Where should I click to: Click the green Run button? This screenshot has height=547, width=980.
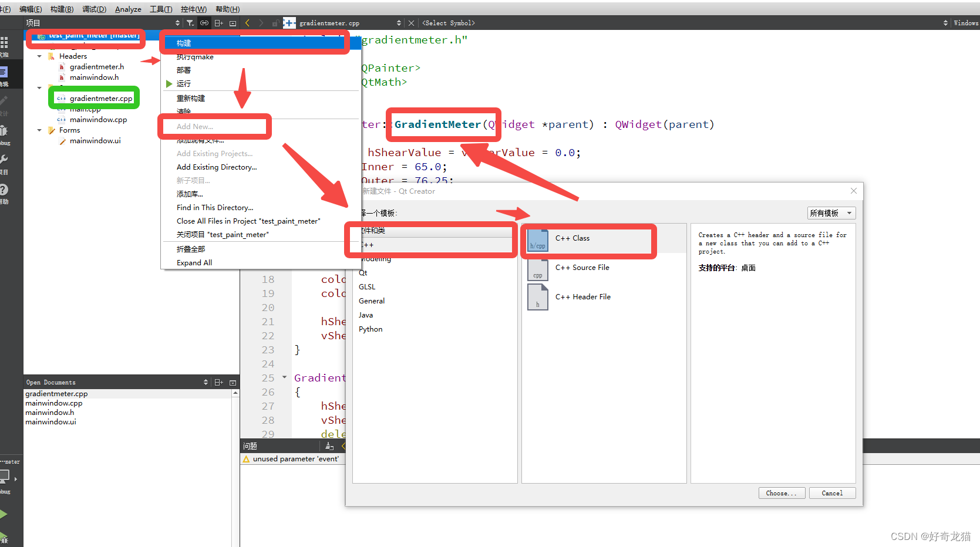[x=4, y=514]
